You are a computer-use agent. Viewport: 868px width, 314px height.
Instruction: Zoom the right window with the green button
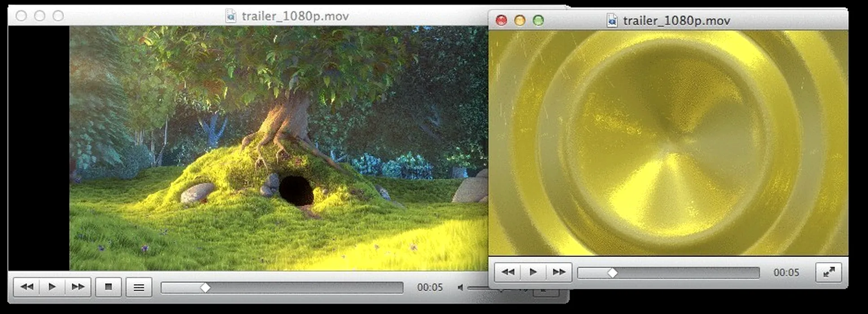(x=538, y=21)
